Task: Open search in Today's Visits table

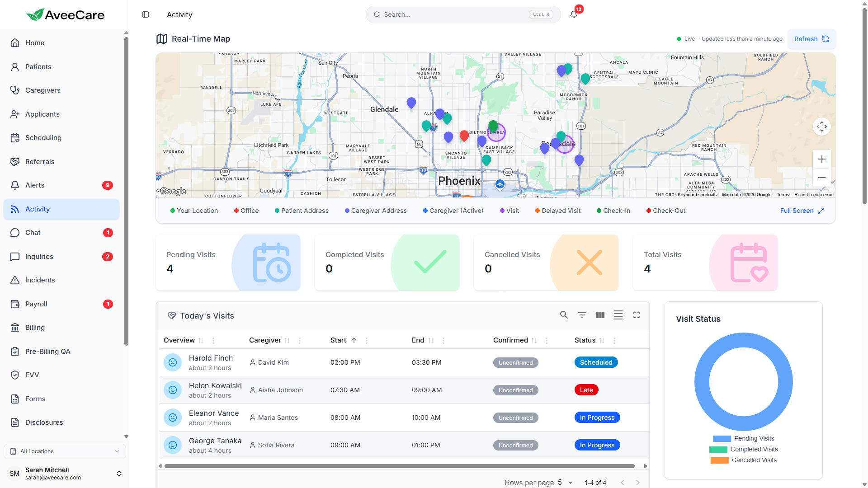Action: point(564,315)
